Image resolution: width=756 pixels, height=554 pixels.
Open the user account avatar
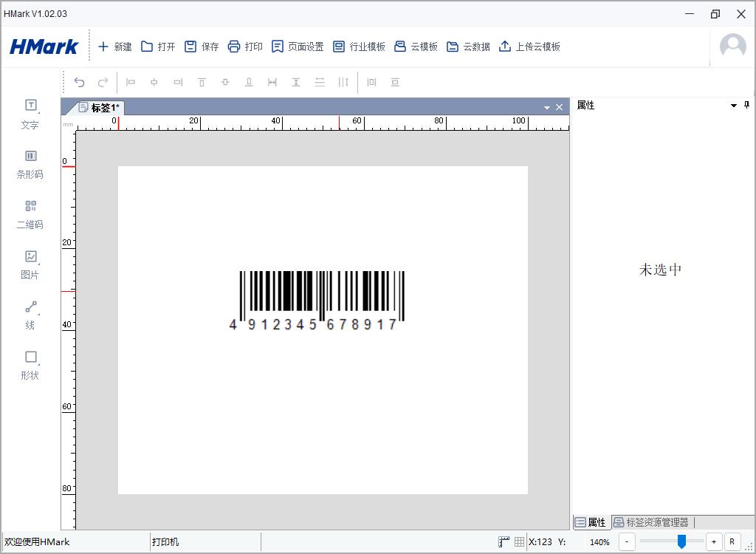(x=732, y=47)
